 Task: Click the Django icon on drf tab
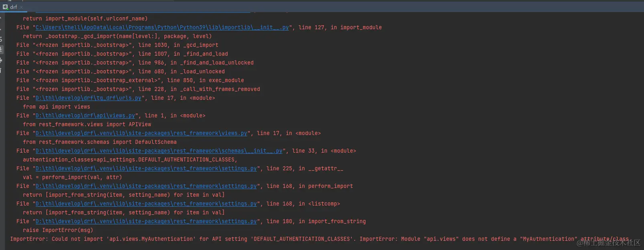(5, 7)
